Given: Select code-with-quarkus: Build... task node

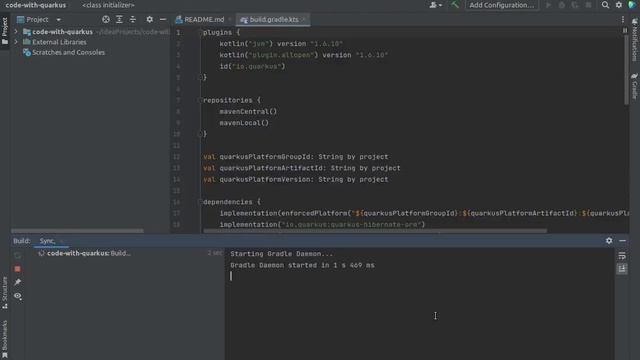Looking at the screenshot, I should tap(89, 253).
